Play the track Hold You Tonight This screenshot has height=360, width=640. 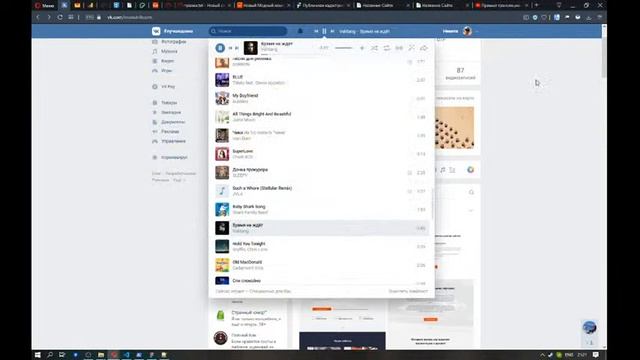[321, 247]
